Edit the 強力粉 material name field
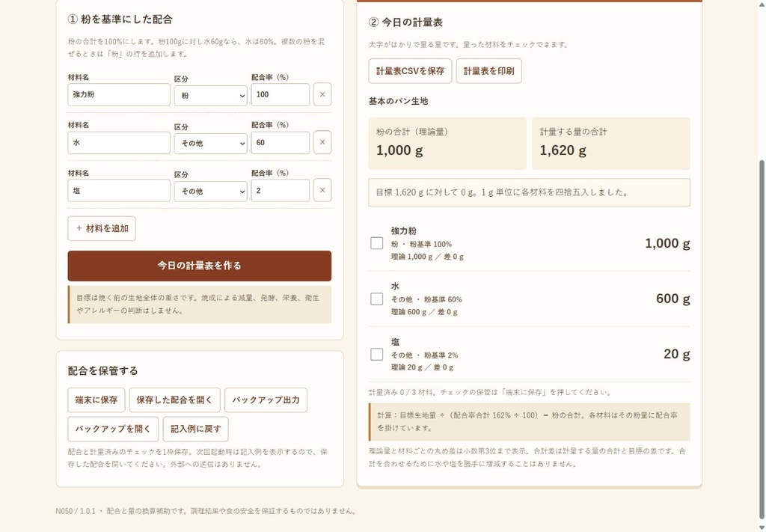 [x=119, y=94]
